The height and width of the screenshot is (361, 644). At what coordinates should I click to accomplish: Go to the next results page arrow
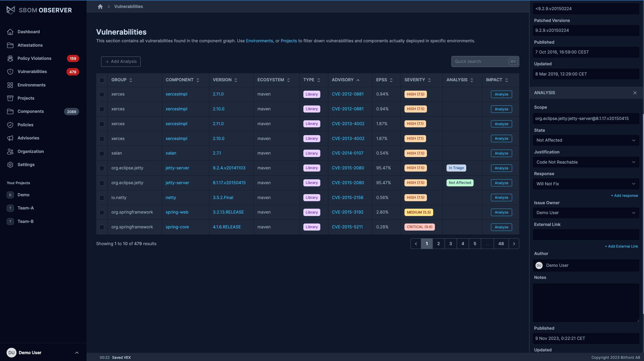(514, 244)
